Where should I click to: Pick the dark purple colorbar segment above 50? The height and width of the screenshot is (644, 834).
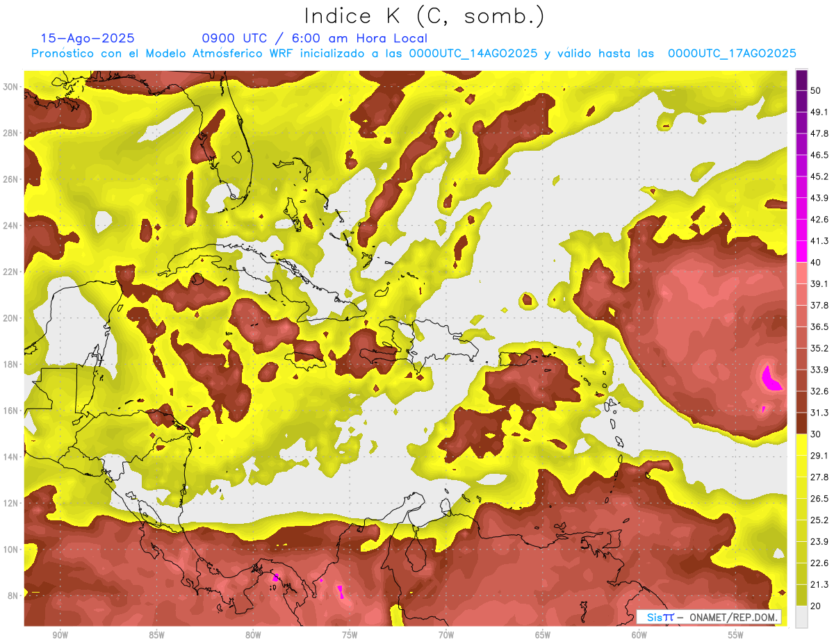pyautogui.click(x=801, y=80)
